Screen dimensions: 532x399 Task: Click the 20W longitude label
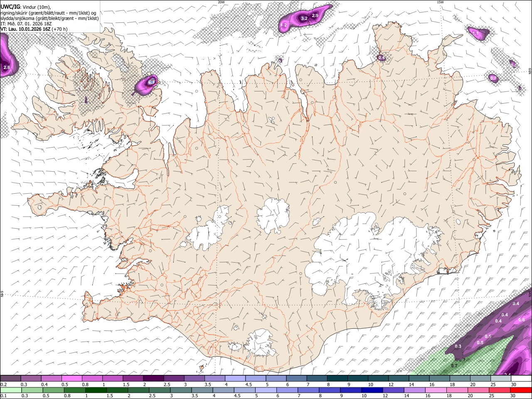(221, 2)
